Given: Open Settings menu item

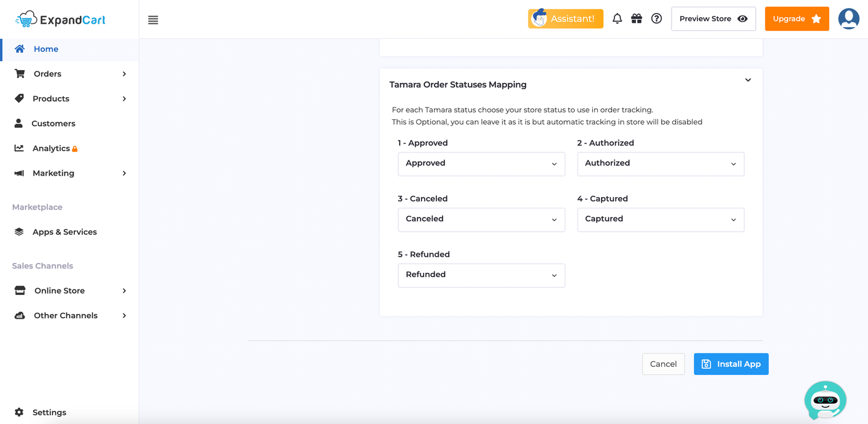Looking at the screenshot, I should (69, 412).
